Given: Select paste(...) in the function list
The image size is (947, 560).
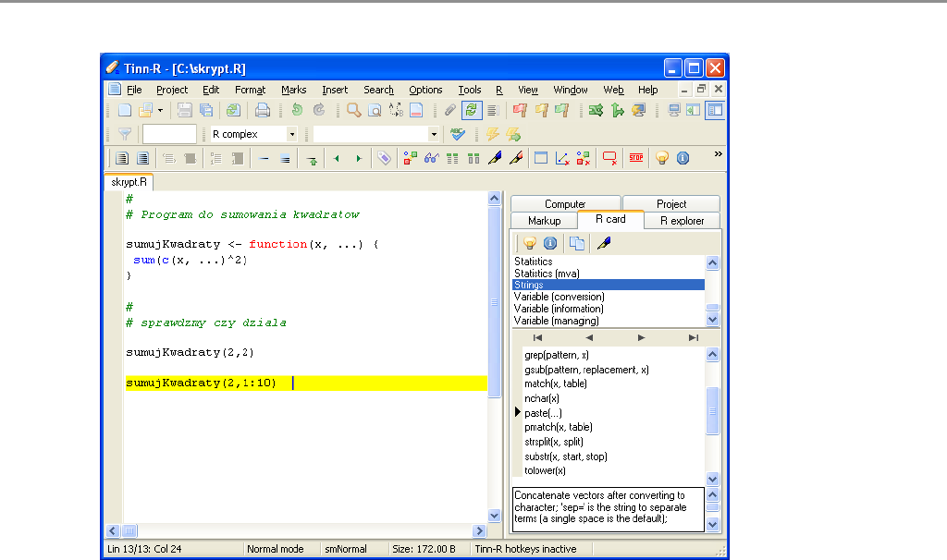Looking at the screenshot, I should pyautogui.click(x=543, y=413).
